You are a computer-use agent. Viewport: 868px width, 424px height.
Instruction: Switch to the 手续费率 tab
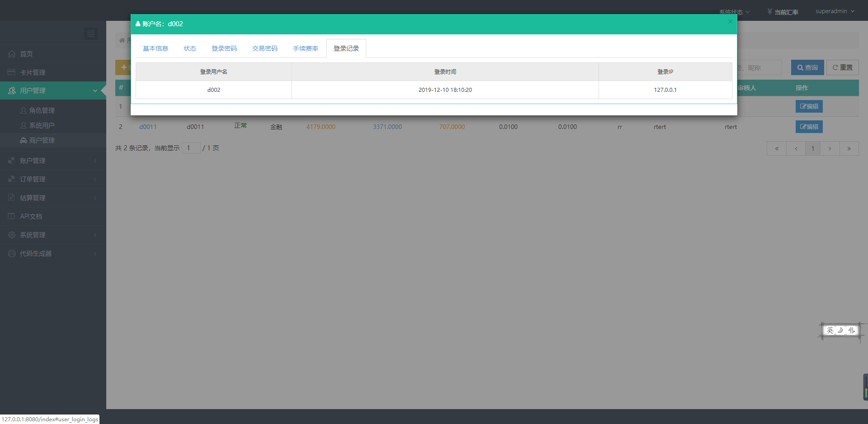pos(306,48)
